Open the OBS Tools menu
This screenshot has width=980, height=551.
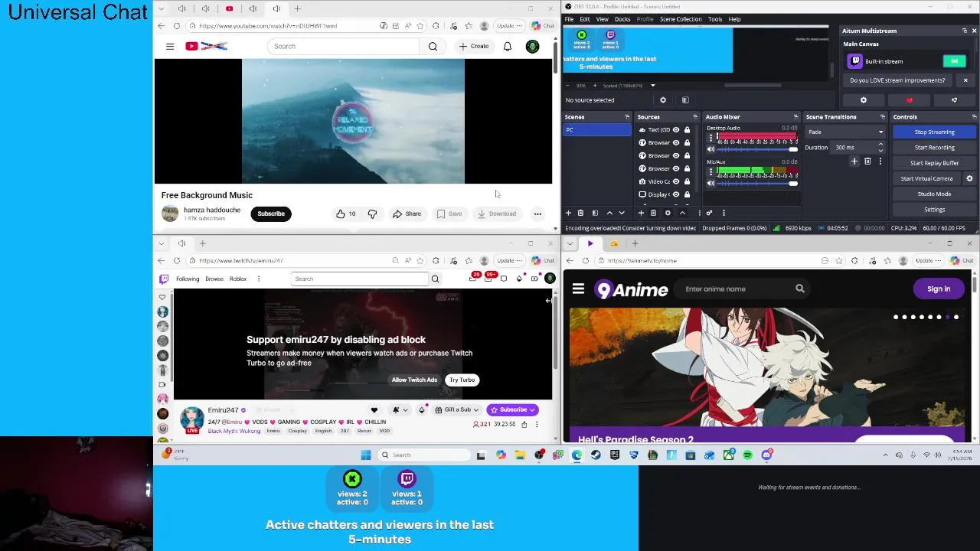(x=715, y=19)
